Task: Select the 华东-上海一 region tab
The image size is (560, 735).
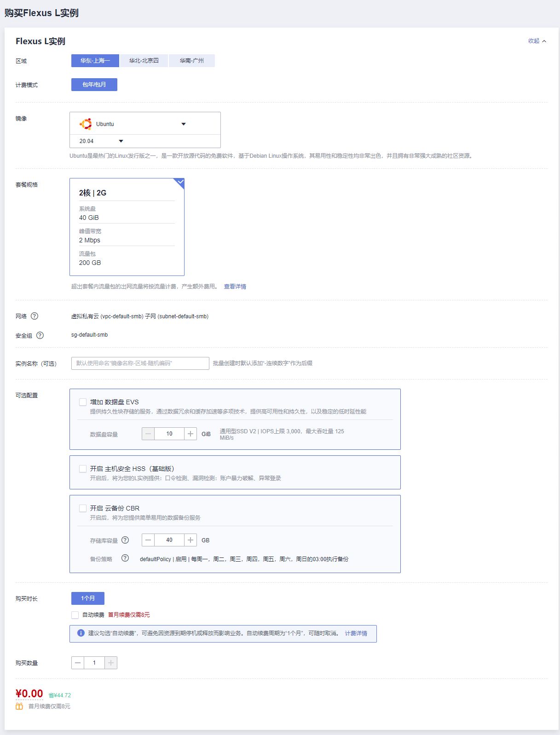Action: coord(95,61)
